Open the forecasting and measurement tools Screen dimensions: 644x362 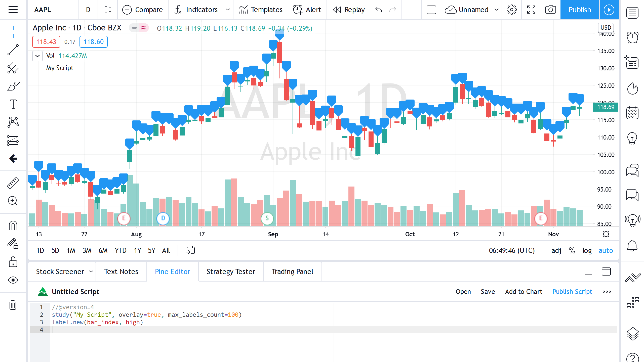[13, 140]
